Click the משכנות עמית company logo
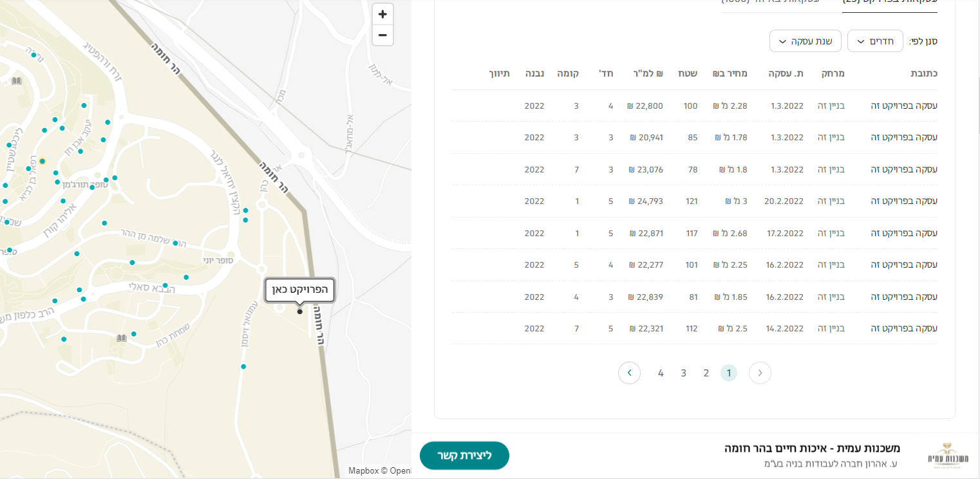 945,455
